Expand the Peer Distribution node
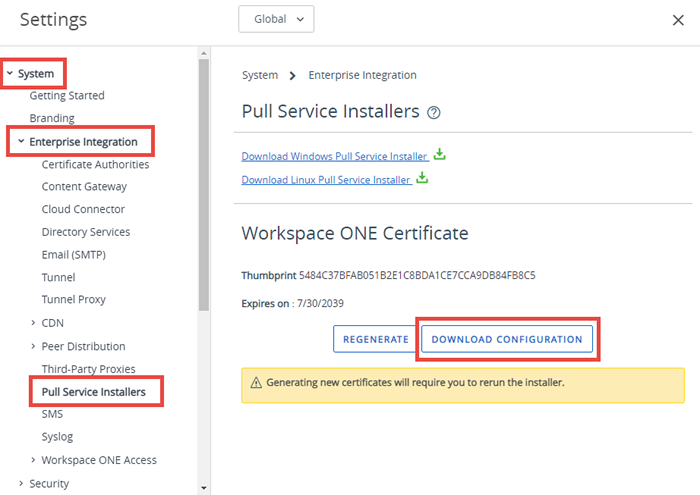Viewport: 700px width, 495px height. click(33, 346)
